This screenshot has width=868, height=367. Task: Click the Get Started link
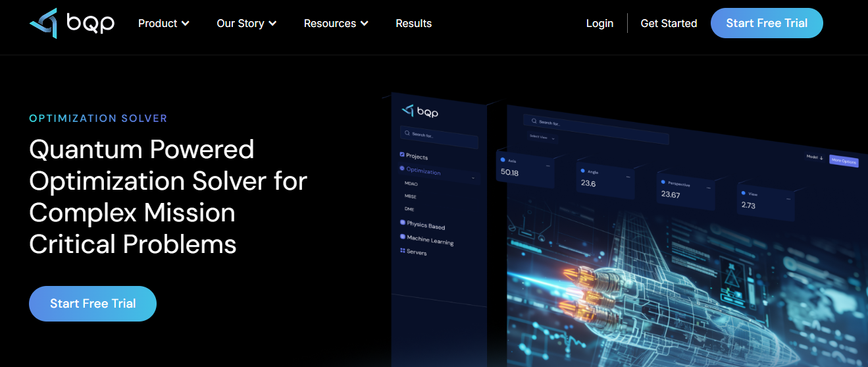pos(669,23)
